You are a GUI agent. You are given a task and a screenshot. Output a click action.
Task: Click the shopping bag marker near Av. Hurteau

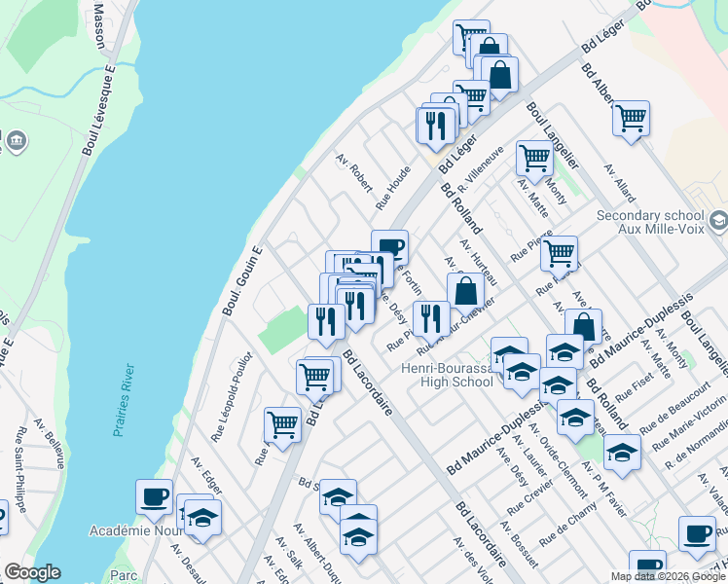click(x=465, y=292)
